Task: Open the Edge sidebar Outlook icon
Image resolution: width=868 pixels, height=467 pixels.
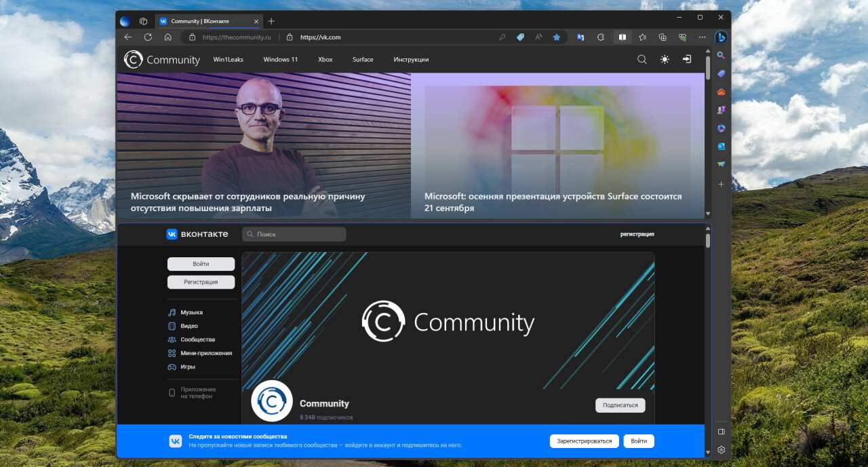Action: click(x=722, y=146)
